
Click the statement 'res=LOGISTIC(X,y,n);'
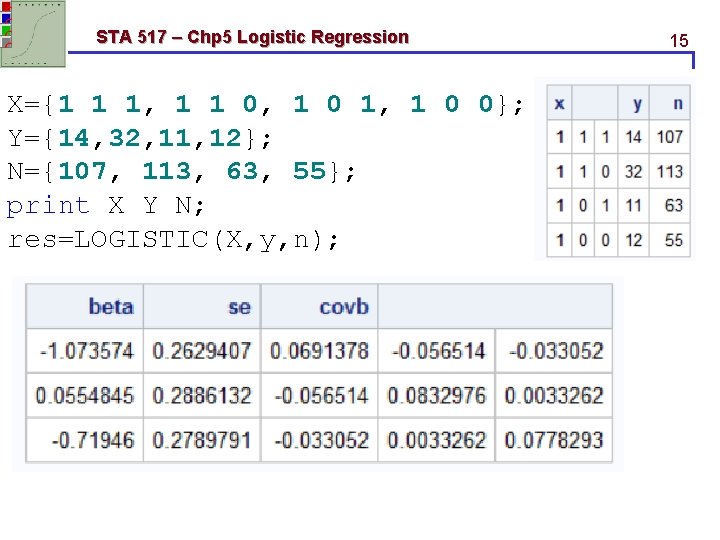pos(173,240)
